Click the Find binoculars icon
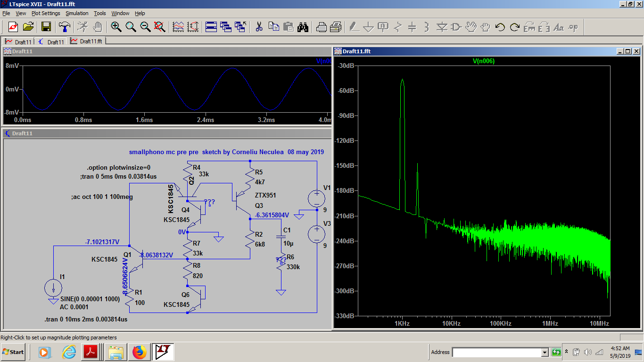This screenshot has height=362, width=644. coord(303,27)
